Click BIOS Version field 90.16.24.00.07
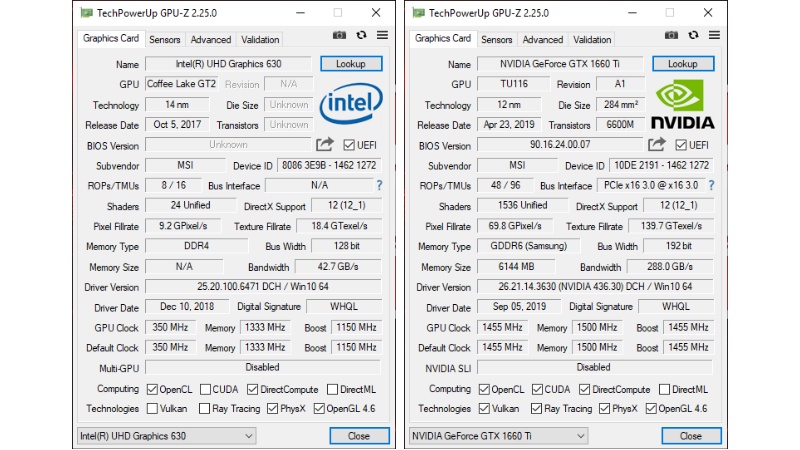 560,144
